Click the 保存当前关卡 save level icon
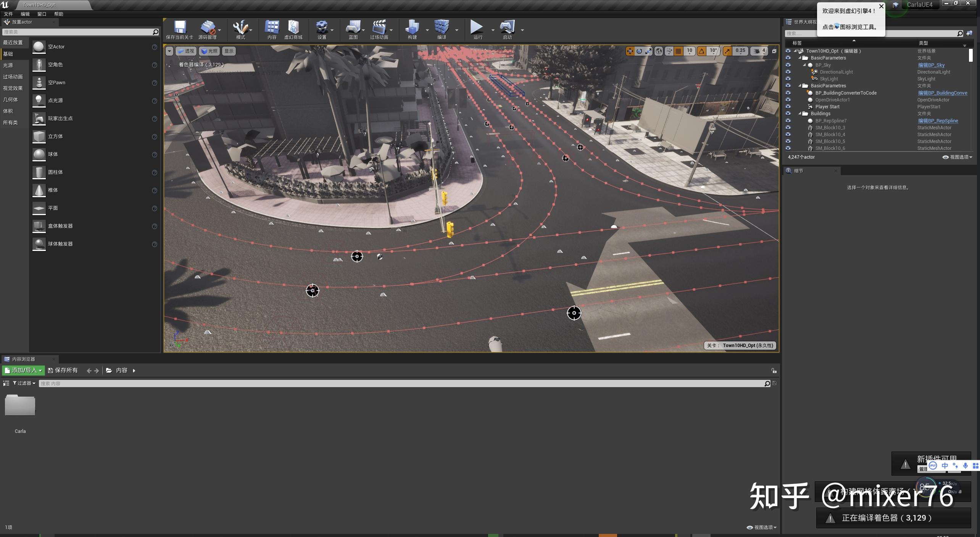 click(179, 30)
